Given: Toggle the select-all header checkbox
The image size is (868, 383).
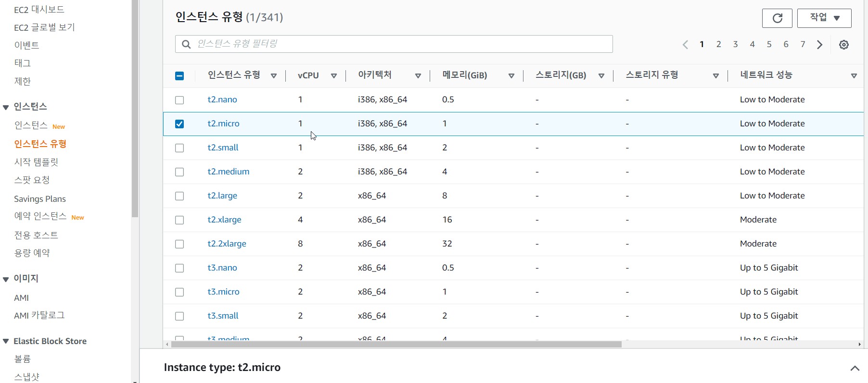Looking at the screenshot, I should [179, 76].
